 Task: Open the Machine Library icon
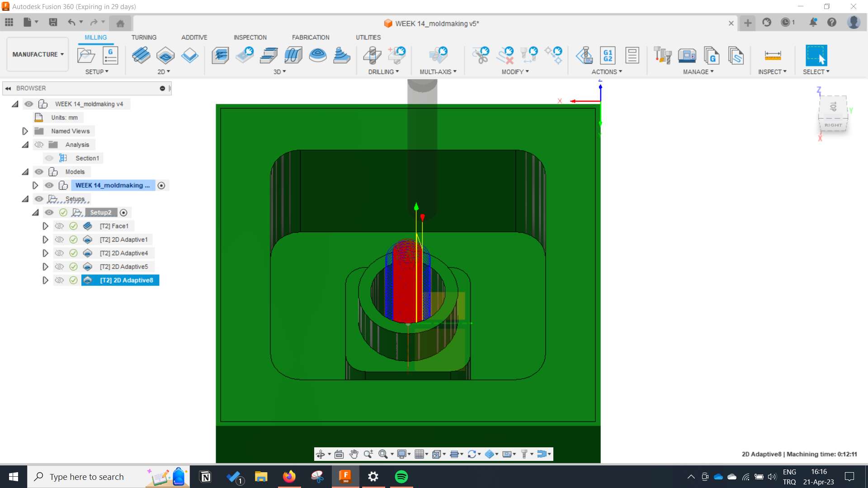pyautogui.click(x=687, y=56)
